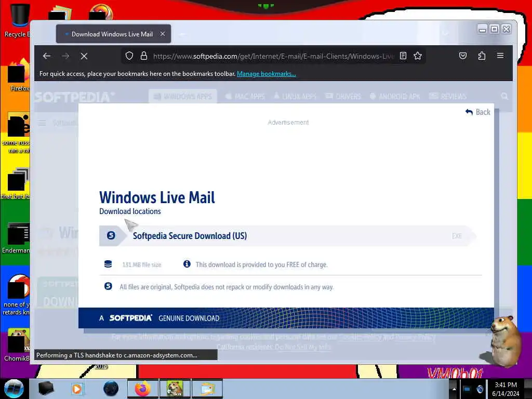Open the extensions puzzle icon

pyautogui.click(x=482, y=56)
